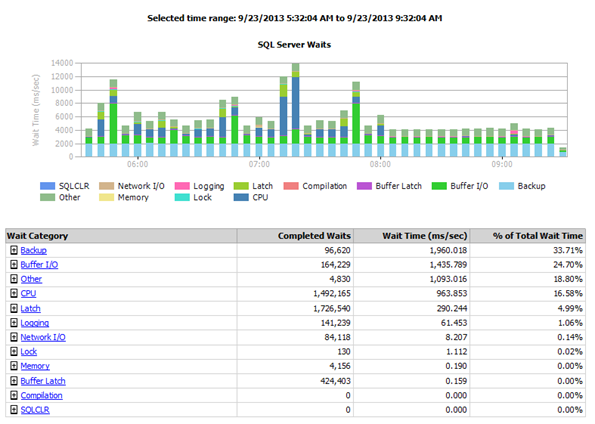Click the Compilation legend color swatch

pos(291,186)
